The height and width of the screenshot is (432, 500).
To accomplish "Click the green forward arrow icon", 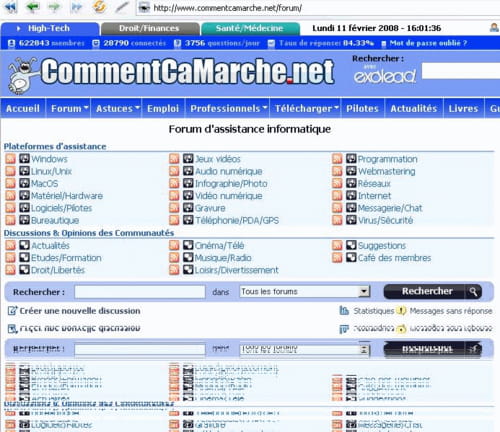I will pos(54,7).
